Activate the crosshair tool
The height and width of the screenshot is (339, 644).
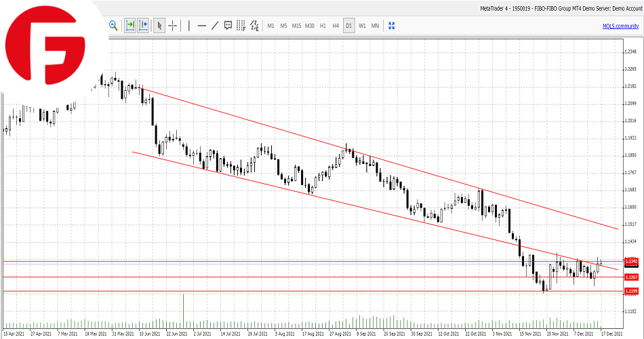pos(173,26)
